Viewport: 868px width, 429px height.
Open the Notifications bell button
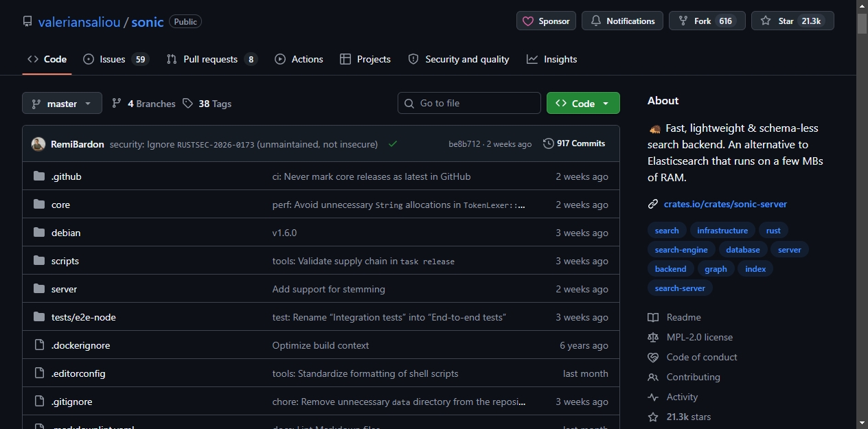tap(622, 21)
